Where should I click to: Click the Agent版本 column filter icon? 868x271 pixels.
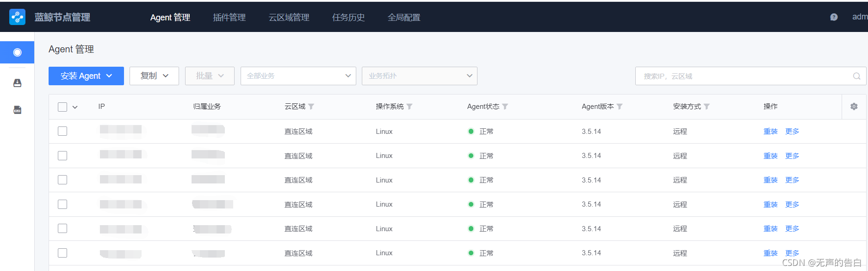620,107
